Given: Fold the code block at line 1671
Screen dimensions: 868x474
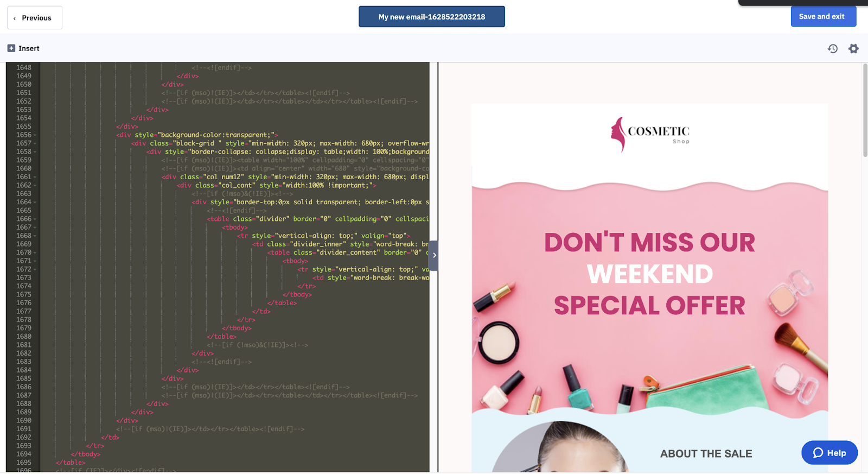Looking at the screenshot, I should coord(35,261).
